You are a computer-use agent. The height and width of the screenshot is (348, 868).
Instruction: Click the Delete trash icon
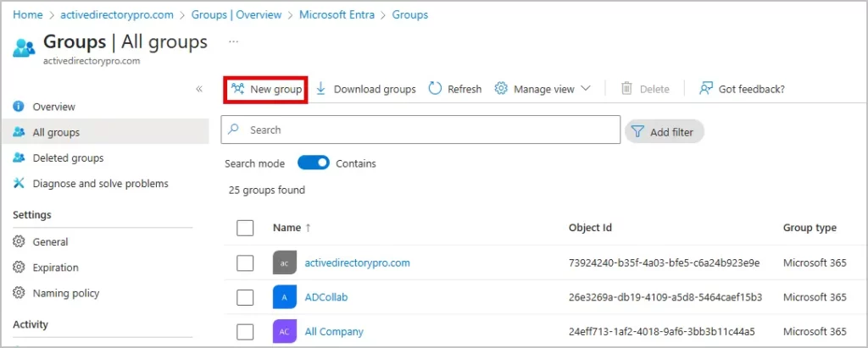626,89
